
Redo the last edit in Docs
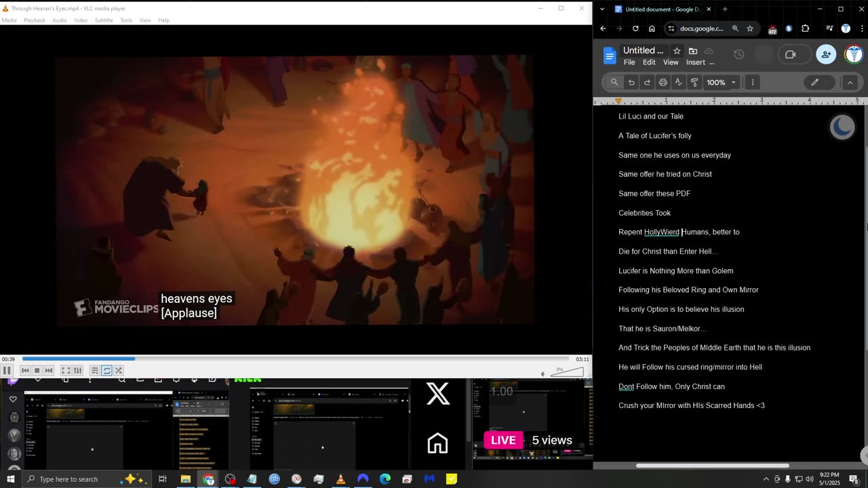647,82
